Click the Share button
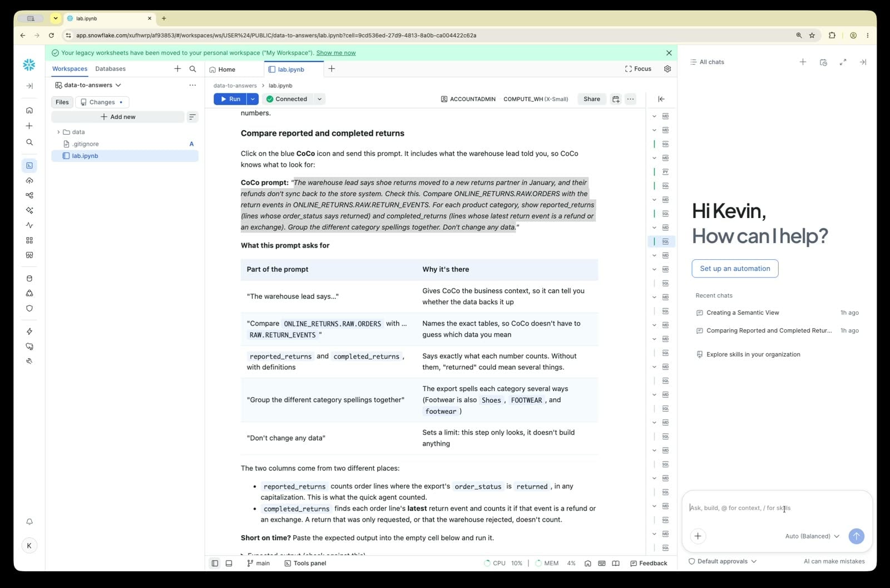 [592, 99]
